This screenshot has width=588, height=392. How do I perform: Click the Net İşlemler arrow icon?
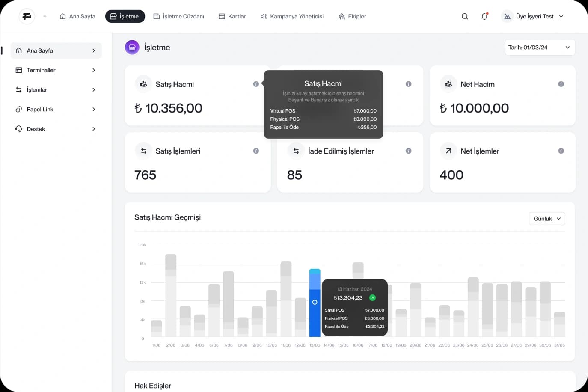coord(448,151)
